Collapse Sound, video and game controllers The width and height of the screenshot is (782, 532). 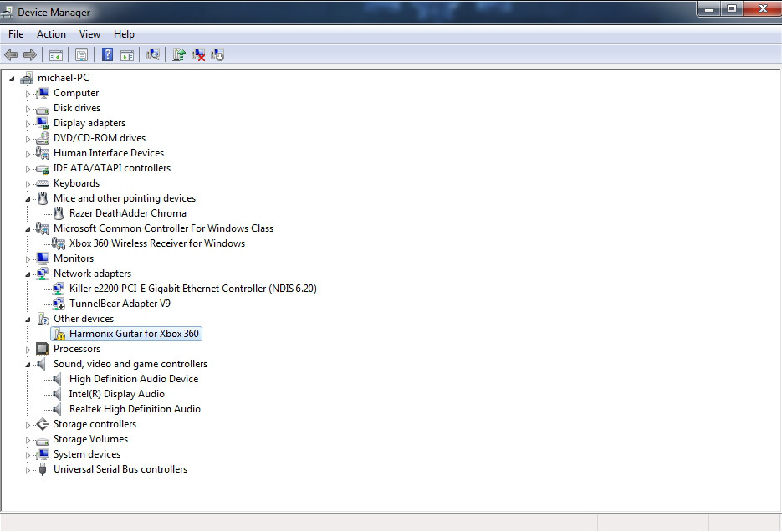tap(28, 365)
